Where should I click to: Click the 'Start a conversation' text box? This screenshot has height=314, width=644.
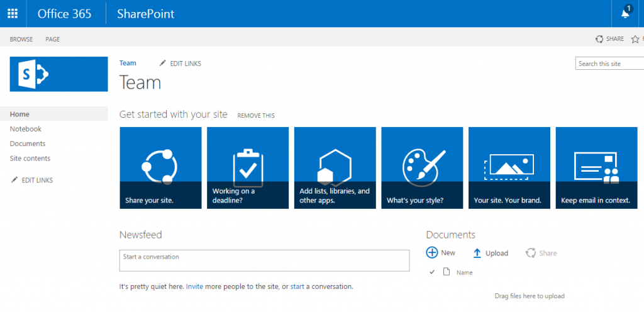(x=265, y=261)
